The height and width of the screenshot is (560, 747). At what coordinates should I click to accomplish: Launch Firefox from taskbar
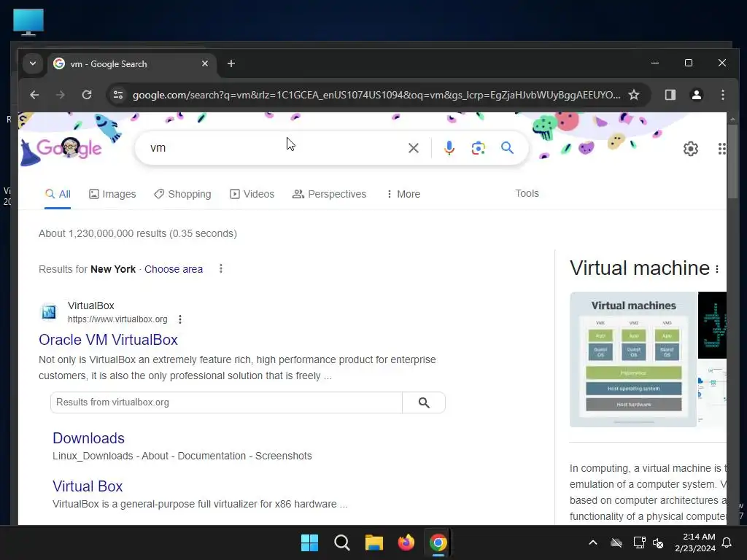pyautogui.click(x=406, y=542)
